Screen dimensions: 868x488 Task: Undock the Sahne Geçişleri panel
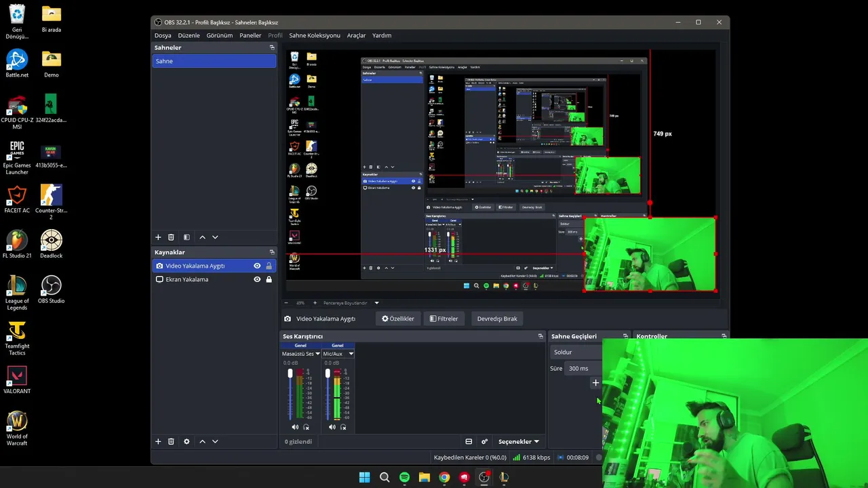[625, 336]
